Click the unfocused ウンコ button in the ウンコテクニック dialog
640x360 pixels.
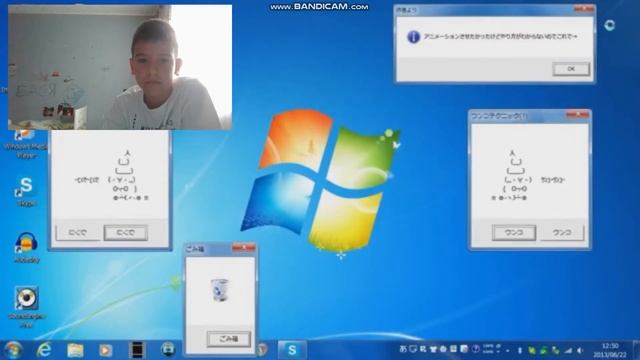(x=562, y=232)
